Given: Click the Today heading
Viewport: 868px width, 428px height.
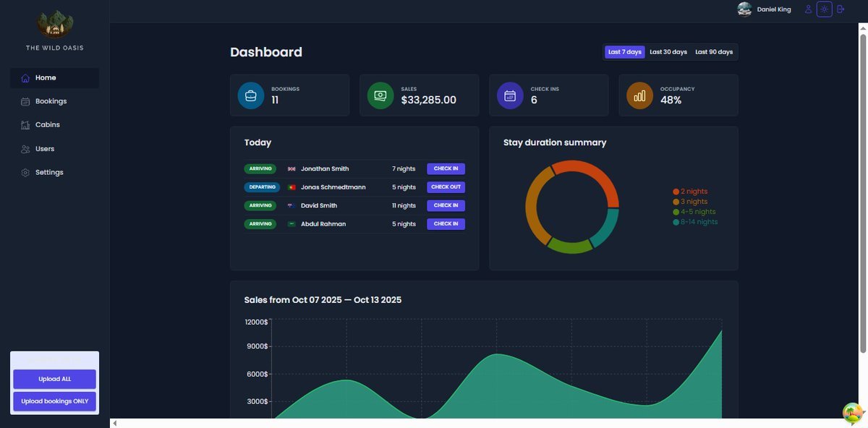Looking at the screenshot, I should (x=258, y=143).
